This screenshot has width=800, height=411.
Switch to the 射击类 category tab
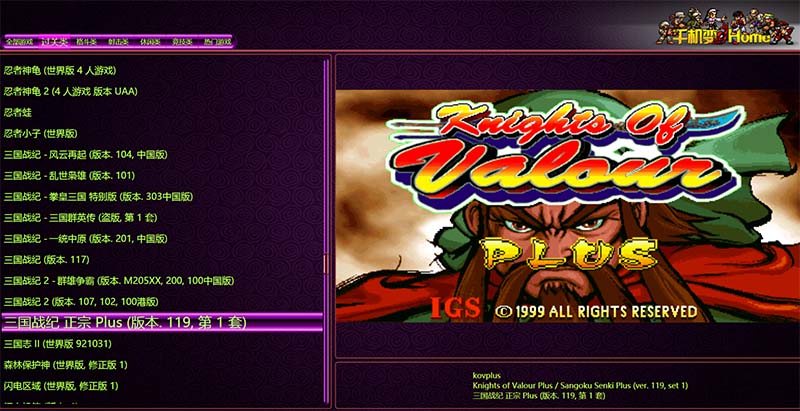point(120,42)
